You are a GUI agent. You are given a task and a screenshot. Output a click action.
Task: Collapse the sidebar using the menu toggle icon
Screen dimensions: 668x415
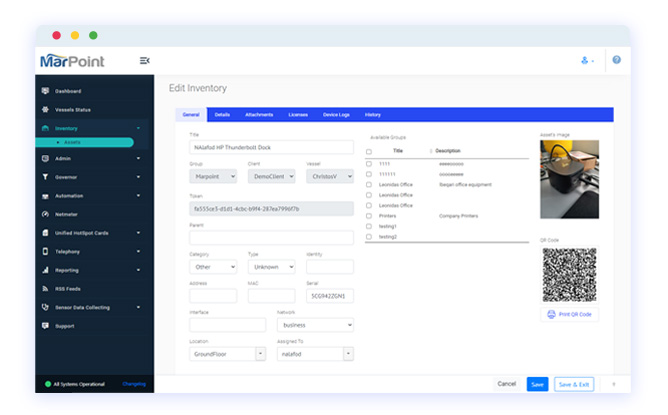click(x=145, y=61)
